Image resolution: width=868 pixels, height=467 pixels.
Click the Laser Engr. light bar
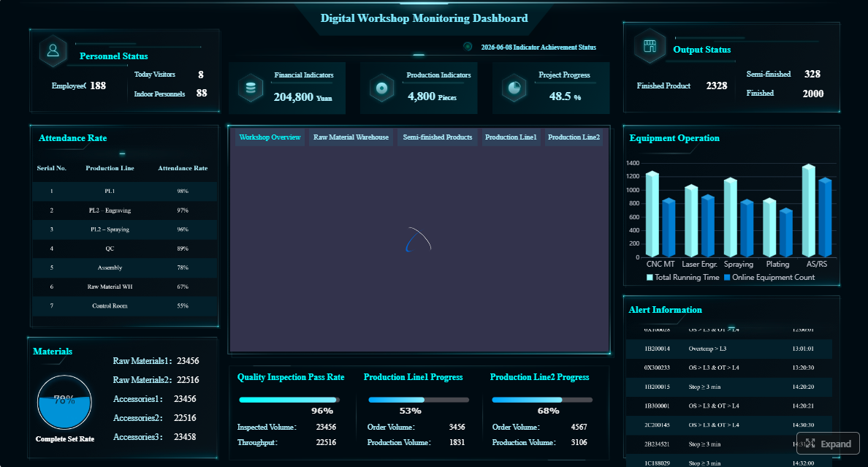tap(691, 221)
